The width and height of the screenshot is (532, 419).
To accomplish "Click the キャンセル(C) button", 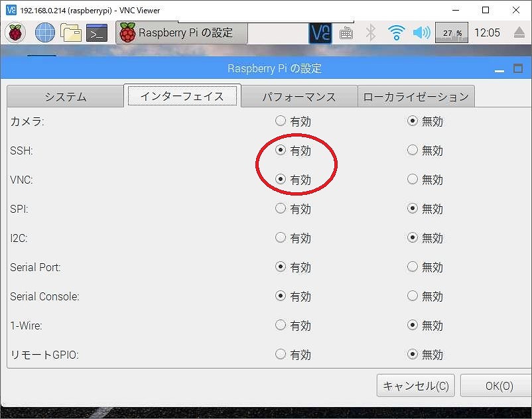I will tap(416, 386).
